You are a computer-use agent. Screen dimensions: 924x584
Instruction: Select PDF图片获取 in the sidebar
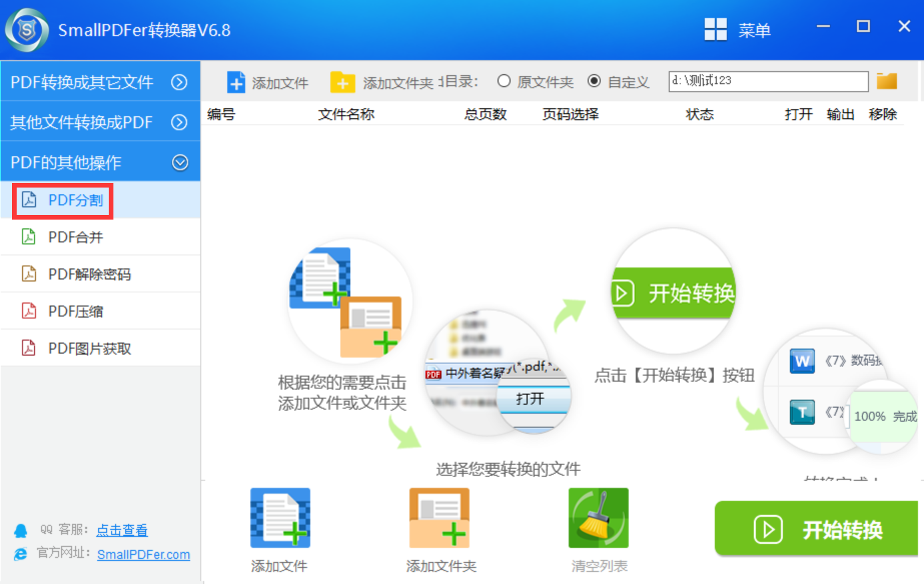click(100, 348)
